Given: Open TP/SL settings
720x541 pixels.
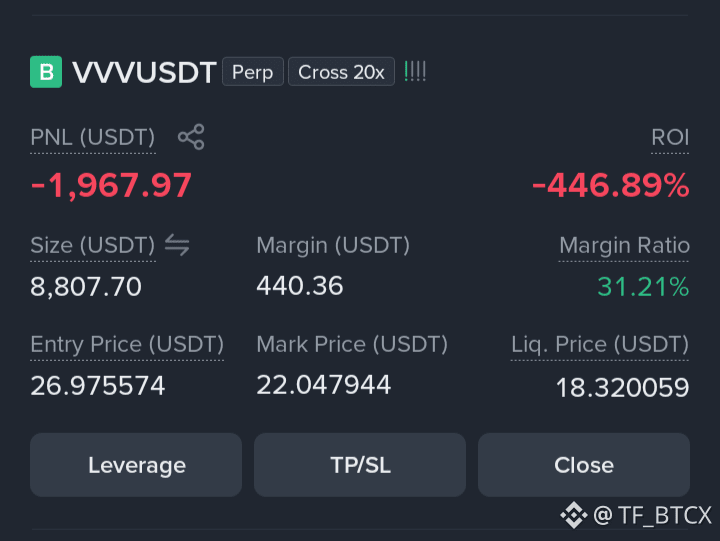Looking at the screenshot, I should [x=360, y=465].
